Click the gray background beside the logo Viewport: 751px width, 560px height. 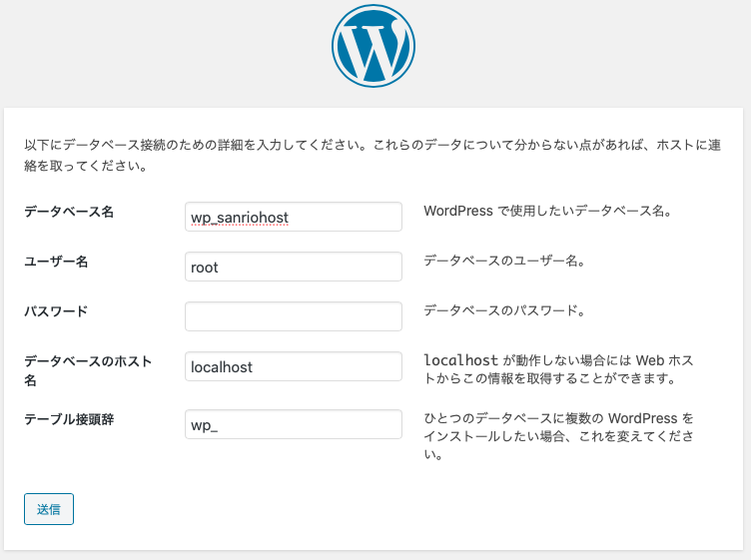tap(579, 50)
